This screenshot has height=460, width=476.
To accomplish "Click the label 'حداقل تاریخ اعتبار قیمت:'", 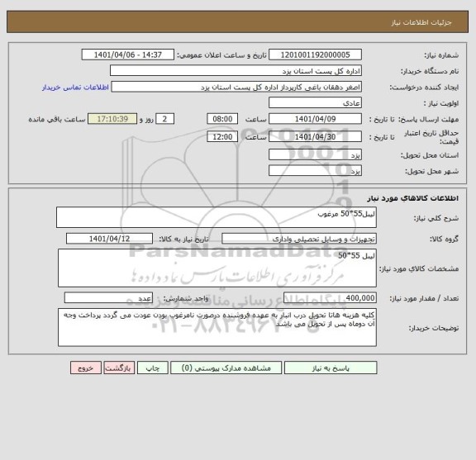I will (x=431, y=137).
